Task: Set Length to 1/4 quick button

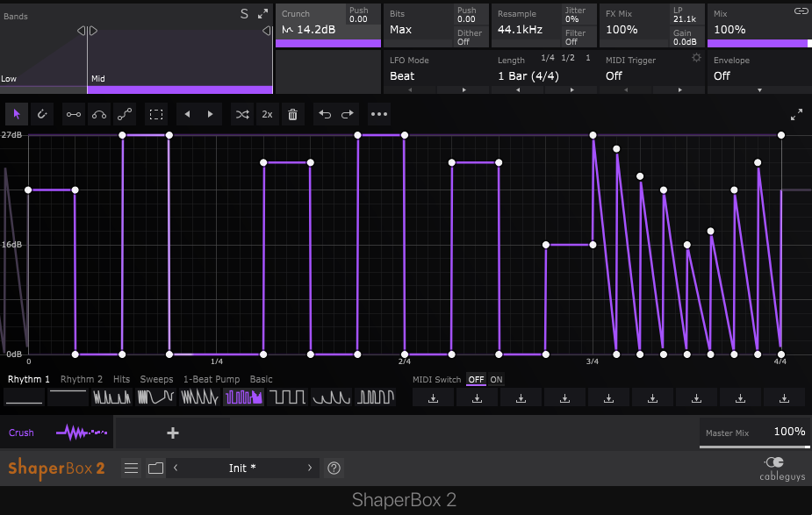Action: pyautogui.click(x=548, y=58)
